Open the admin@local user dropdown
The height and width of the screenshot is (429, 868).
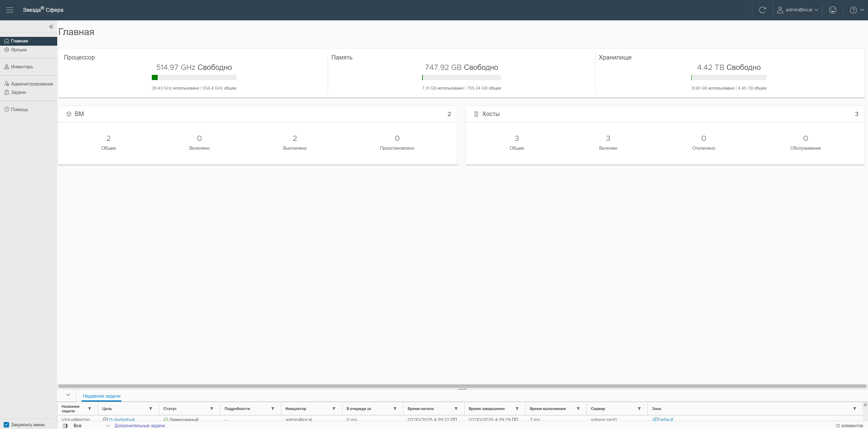pos(798,10)
